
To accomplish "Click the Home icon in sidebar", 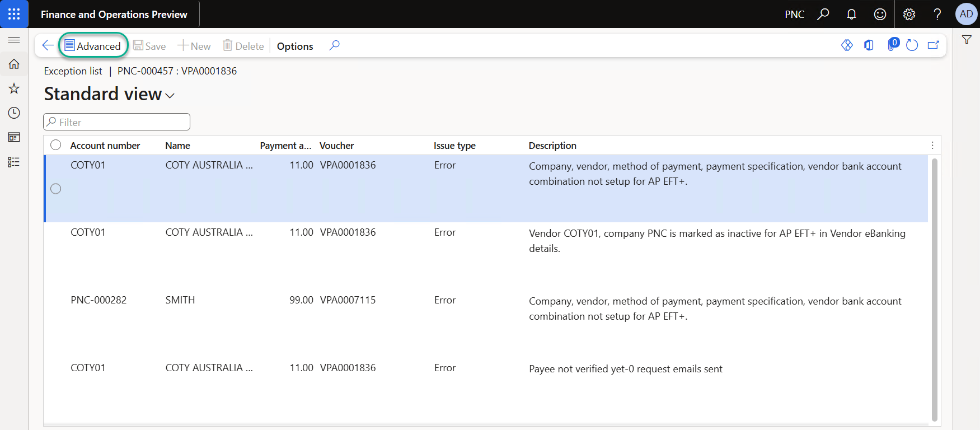I will pos(14,64).
